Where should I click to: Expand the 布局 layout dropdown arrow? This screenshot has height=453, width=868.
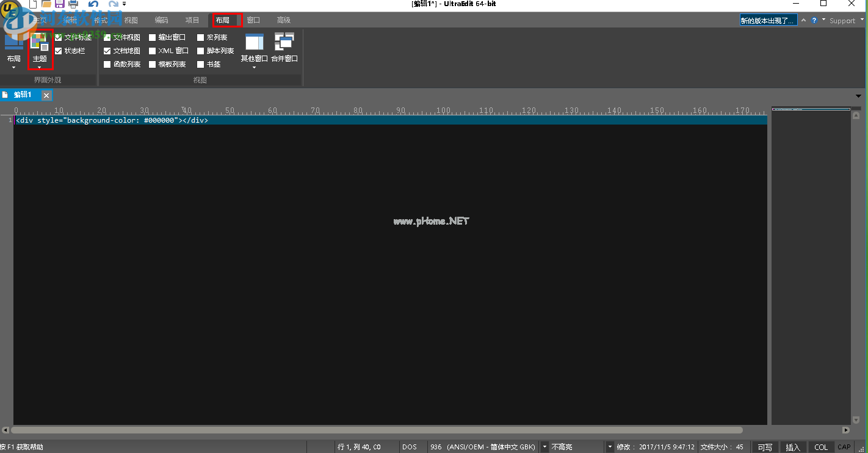13,68
